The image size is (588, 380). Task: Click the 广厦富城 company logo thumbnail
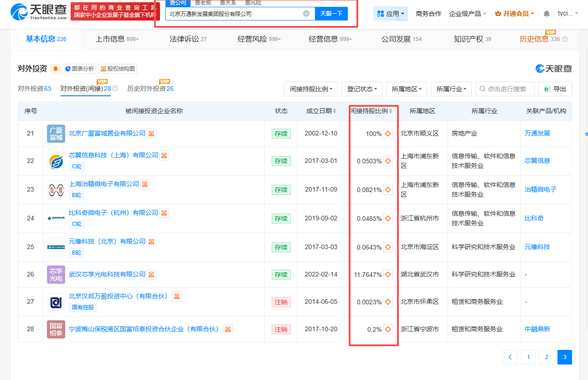tap(56, 134)
